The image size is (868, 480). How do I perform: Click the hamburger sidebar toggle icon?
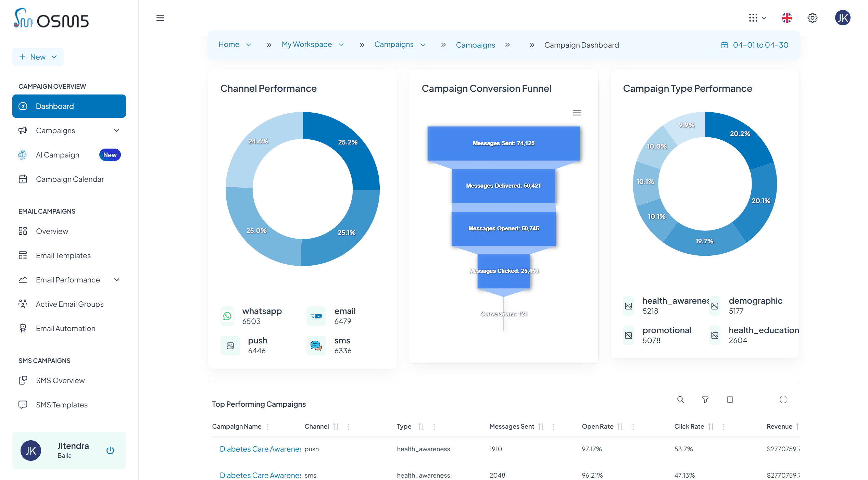point(160,18)
